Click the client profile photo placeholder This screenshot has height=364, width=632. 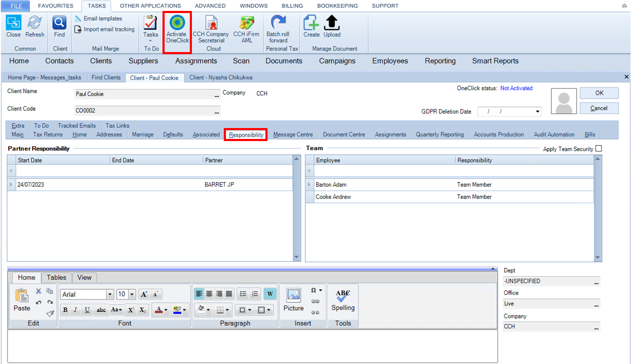tap(564, 101)
